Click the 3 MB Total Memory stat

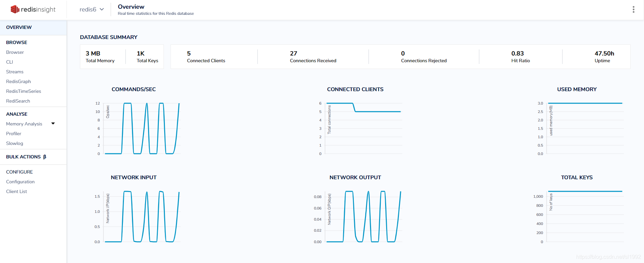[100, 57]
